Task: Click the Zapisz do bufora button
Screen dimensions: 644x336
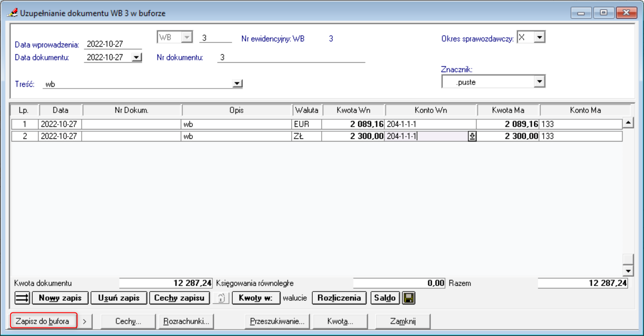Action: [x=43, y=321]
